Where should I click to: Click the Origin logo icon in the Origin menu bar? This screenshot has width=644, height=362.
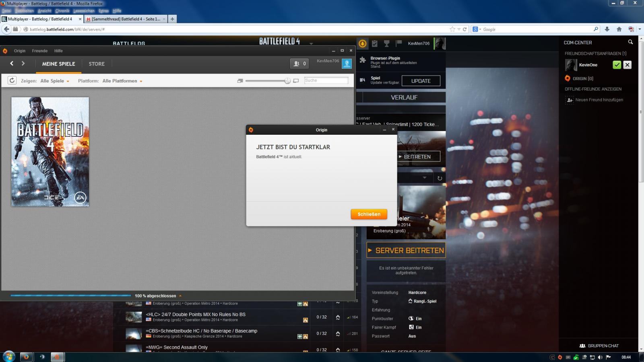tap(5, 51)
